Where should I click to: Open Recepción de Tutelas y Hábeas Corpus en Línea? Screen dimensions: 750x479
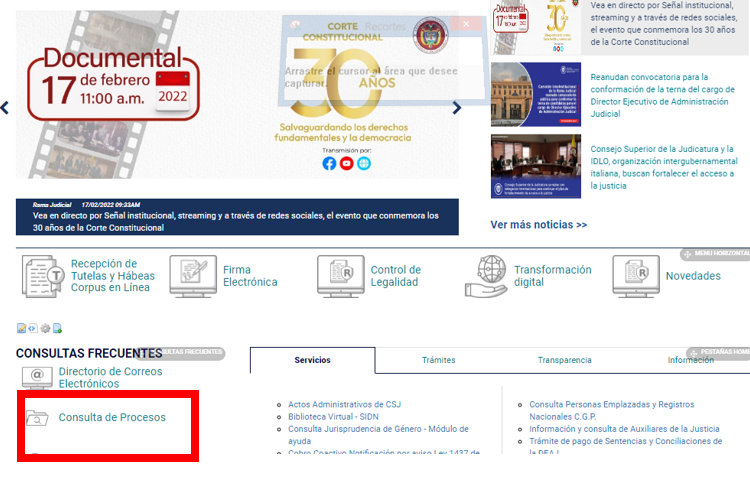[x=113, y=276]
